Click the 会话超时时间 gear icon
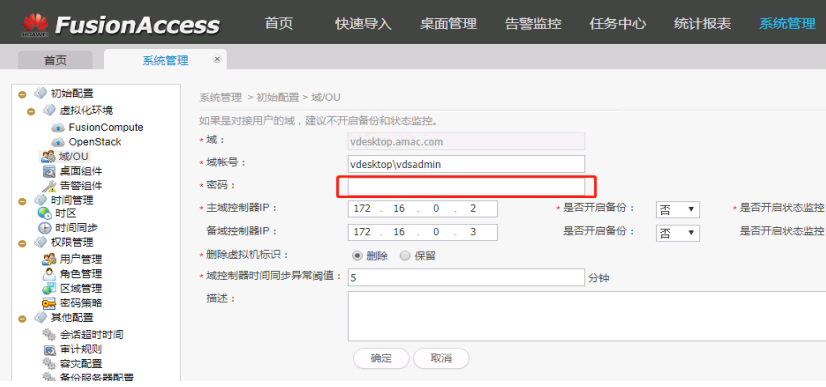The image size is (826, 387). [x=49, y=334]
